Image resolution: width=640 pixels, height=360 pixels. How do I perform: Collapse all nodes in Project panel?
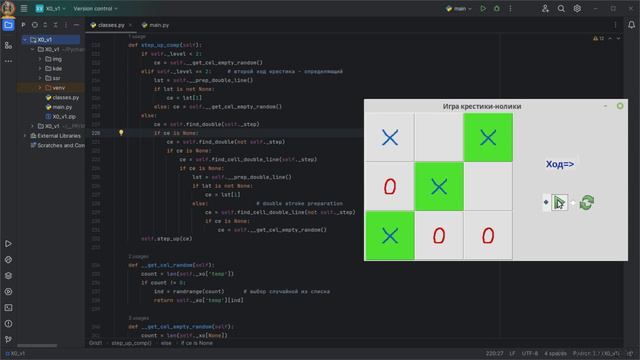pos(56,25)
